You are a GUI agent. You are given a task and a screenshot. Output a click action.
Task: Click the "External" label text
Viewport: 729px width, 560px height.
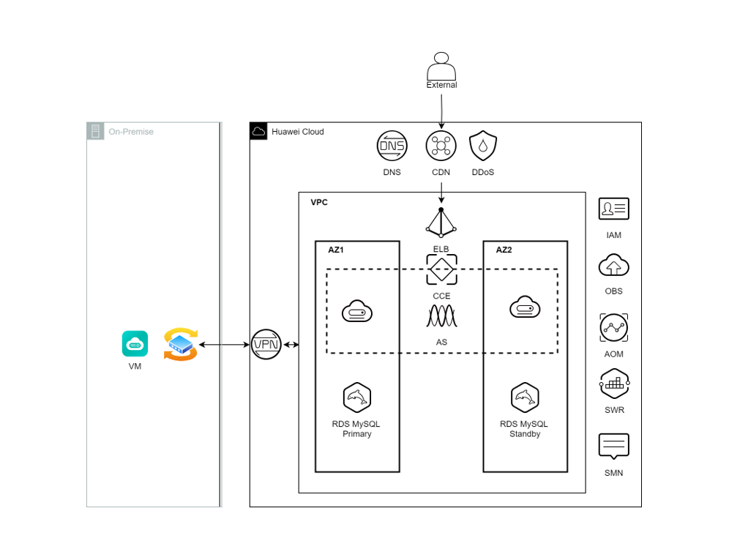pyautogui.click(x=441, y=85)
